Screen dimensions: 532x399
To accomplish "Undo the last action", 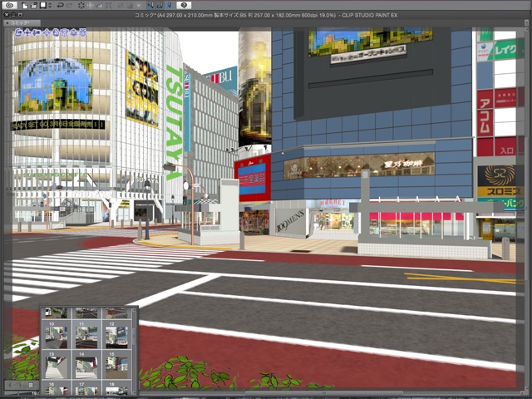I will (x=60, y=6).
